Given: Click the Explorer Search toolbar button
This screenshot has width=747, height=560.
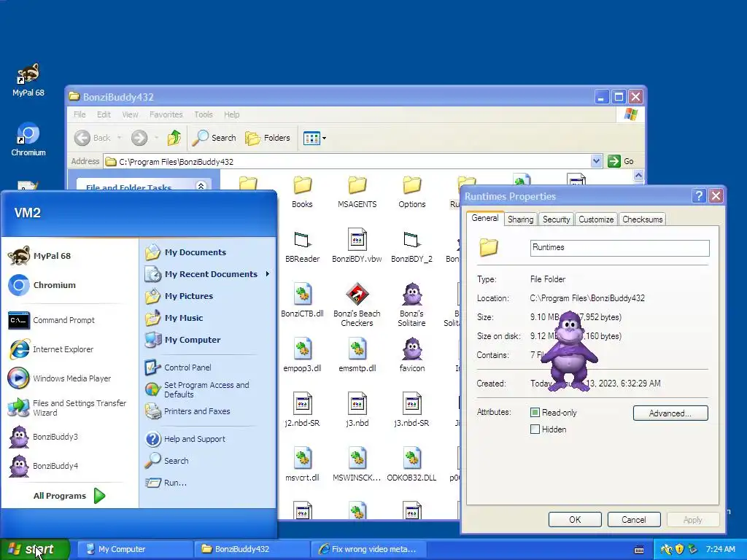Looking at the screenshot, I should [x=214, y=138].
